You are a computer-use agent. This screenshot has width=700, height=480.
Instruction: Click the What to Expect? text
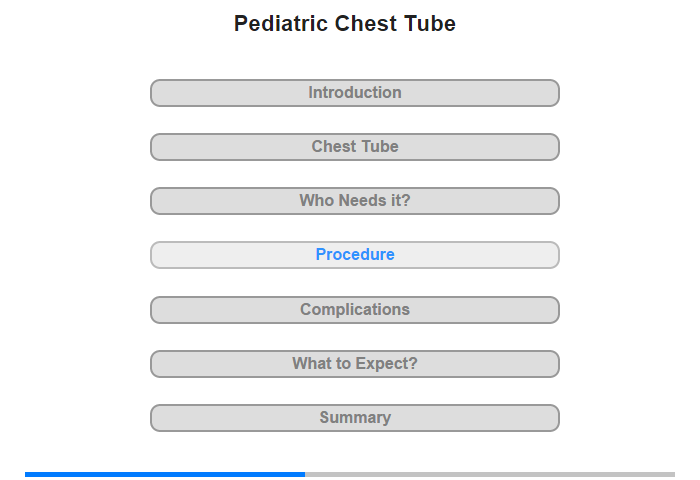(355, 363)
